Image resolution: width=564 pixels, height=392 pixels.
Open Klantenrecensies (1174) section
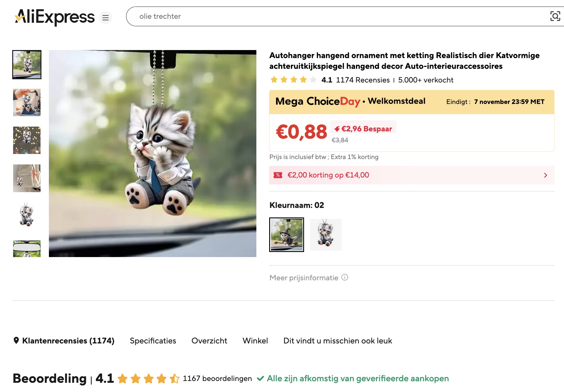coord(69,340)
